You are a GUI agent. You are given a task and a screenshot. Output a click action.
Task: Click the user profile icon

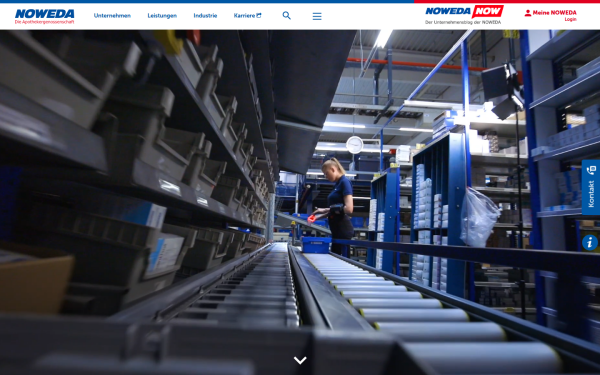click(x=528, y=13)
